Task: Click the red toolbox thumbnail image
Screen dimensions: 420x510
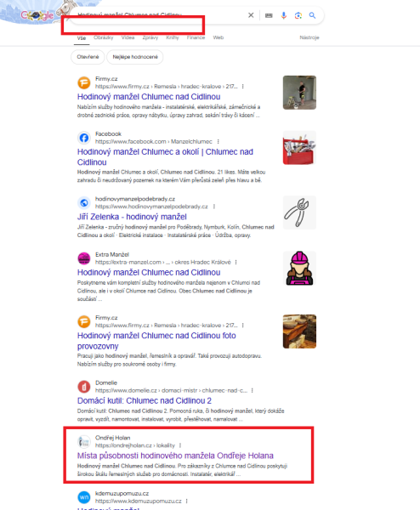Action: point(299,148)
